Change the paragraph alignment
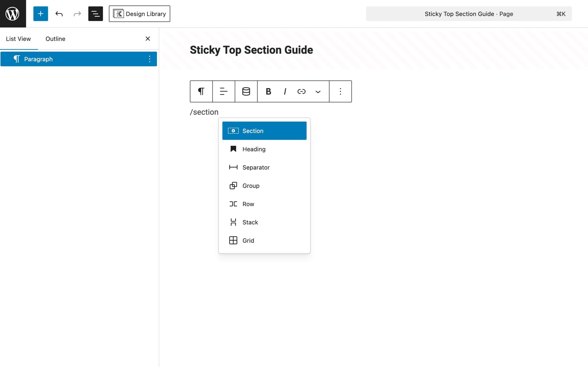The height and width of the screenshot is (367, 588). coord(223,91)
